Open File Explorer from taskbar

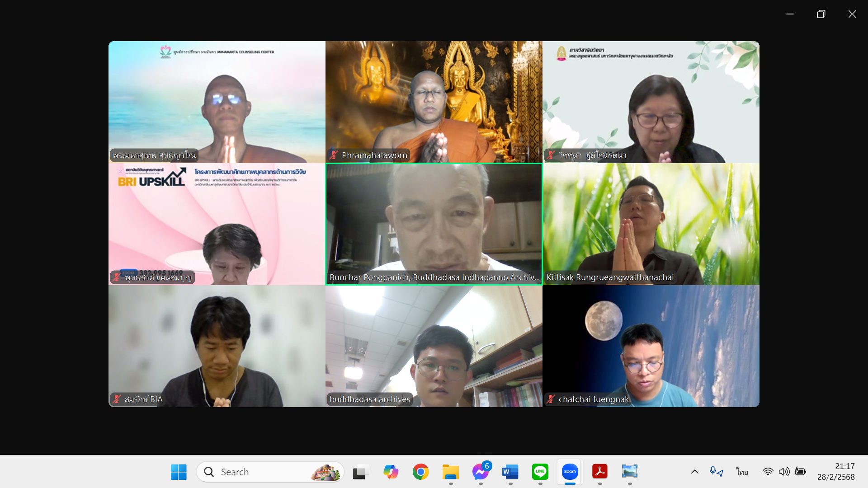coord(450,472)
